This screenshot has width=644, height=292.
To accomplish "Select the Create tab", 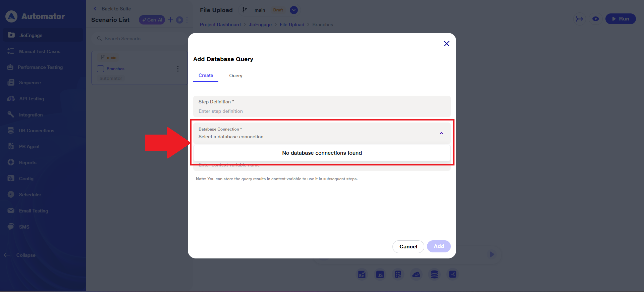I will [206, 76].
